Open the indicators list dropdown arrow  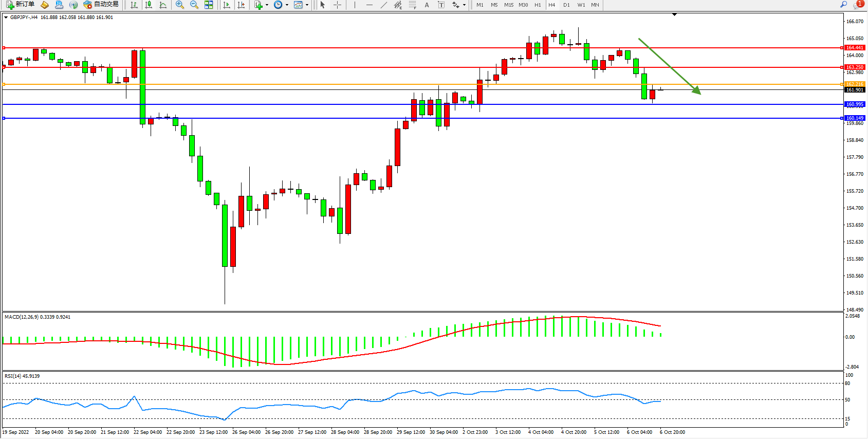tap(267, 5)
